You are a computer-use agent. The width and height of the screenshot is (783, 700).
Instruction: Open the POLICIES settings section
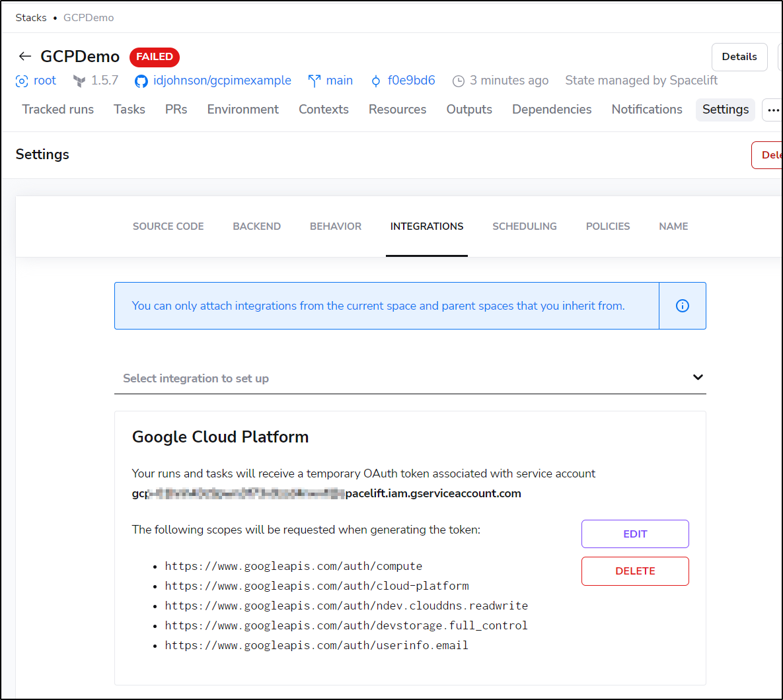[x=608, y=227]
